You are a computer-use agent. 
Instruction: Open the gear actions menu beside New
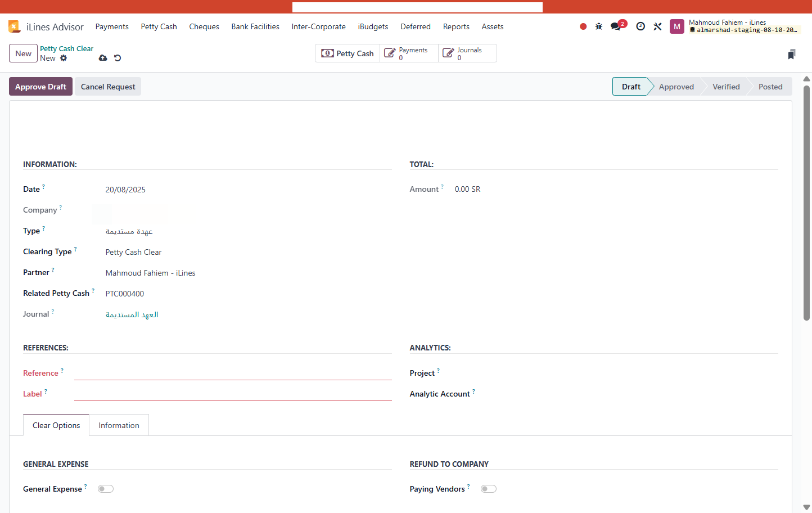coord(64,58)
